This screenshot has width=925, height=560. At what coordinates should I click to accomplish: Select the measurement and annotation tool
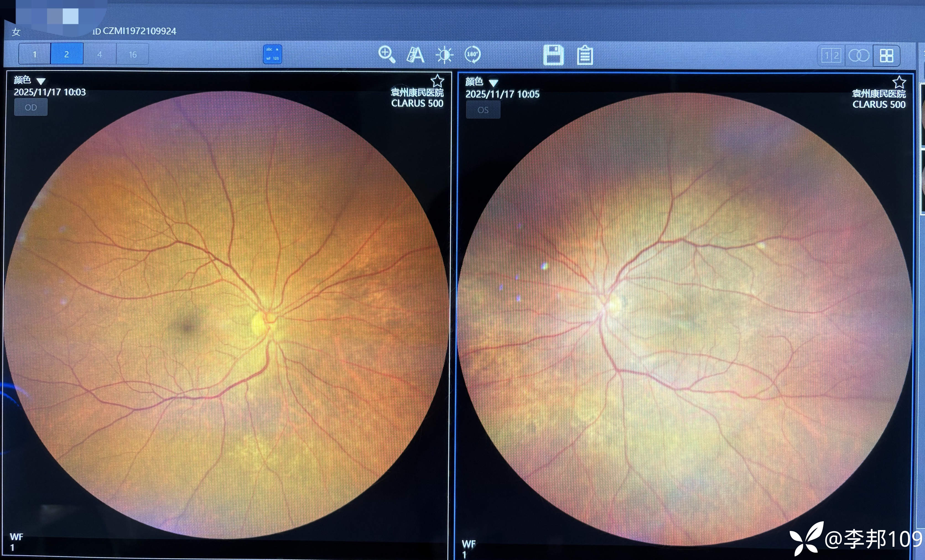415,55
